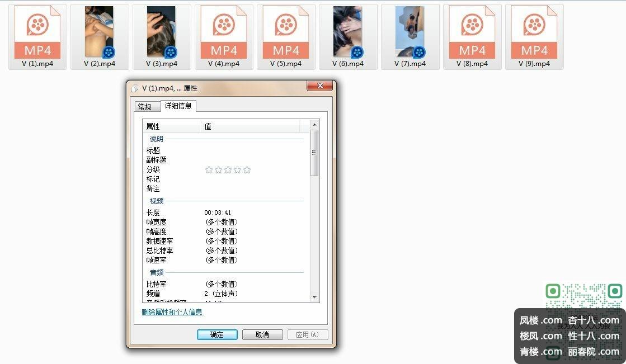The image size is (626, 364).
Task: Click the 标题 property row
Action: 224,150
